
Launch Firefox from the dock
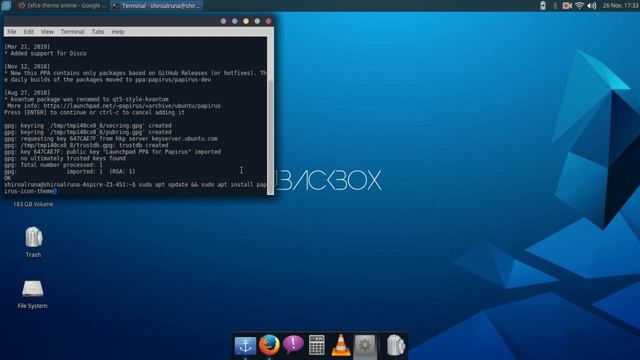269,345
